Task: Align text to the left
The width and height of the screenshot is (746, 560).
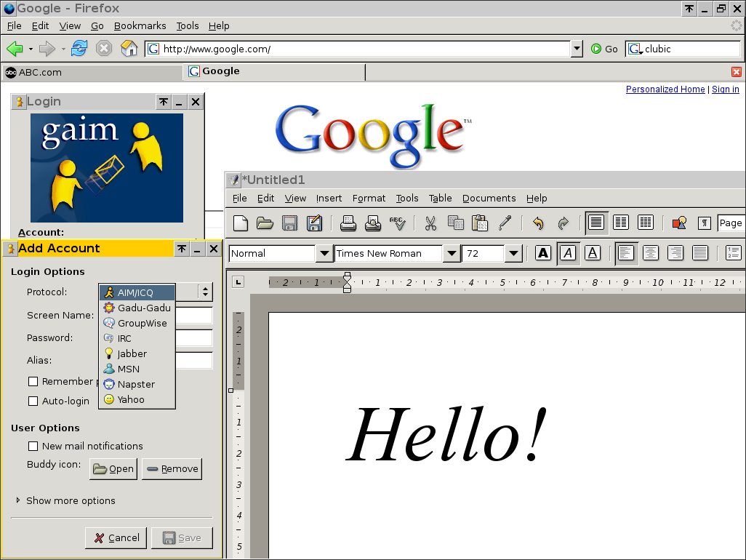Action: 625,253
